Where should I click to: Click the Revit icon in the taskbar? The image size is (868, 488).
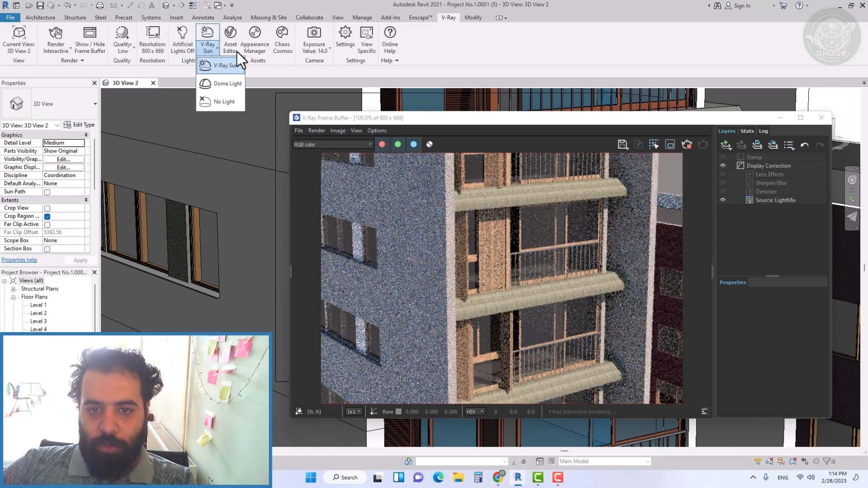click(518, 477)
